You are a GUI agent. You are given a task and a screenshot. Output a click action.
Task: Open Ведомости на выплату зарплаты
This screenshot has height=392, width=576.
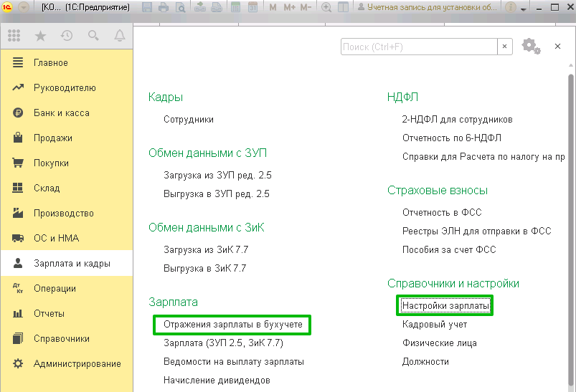coord(234,361)
